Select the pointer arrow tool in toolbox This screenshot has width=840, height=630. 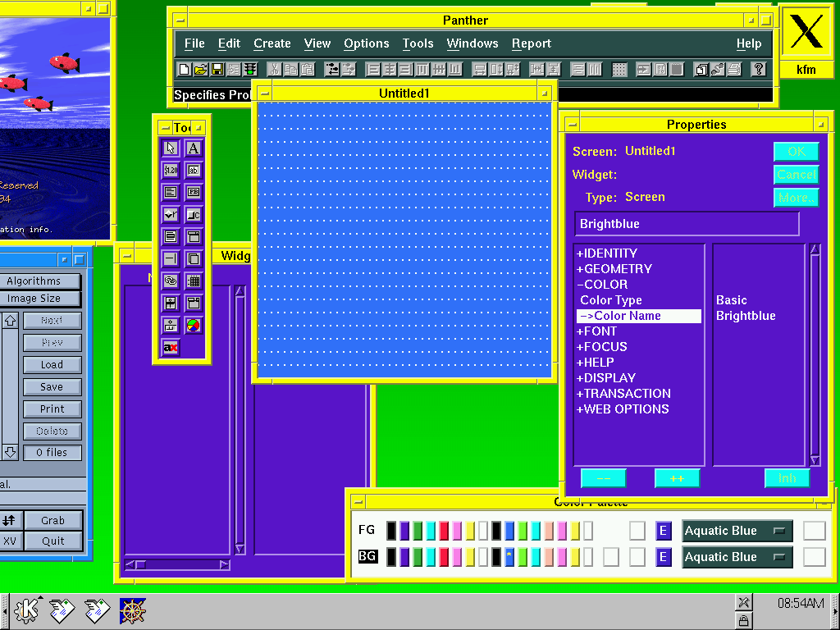(171, 148)
